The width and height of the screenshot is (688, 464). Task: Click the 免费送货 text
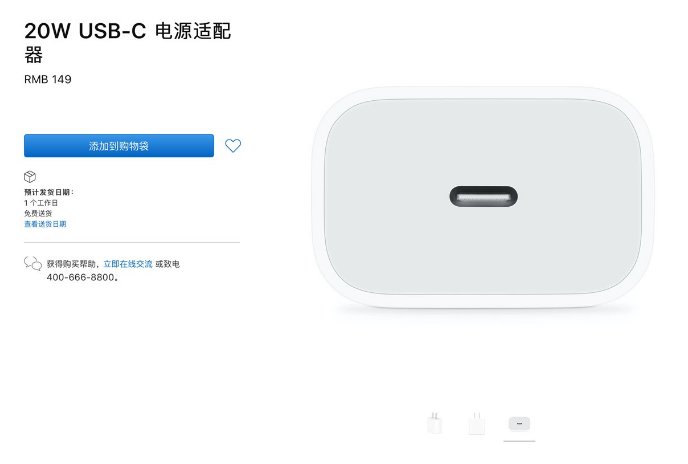pos(38,213)
